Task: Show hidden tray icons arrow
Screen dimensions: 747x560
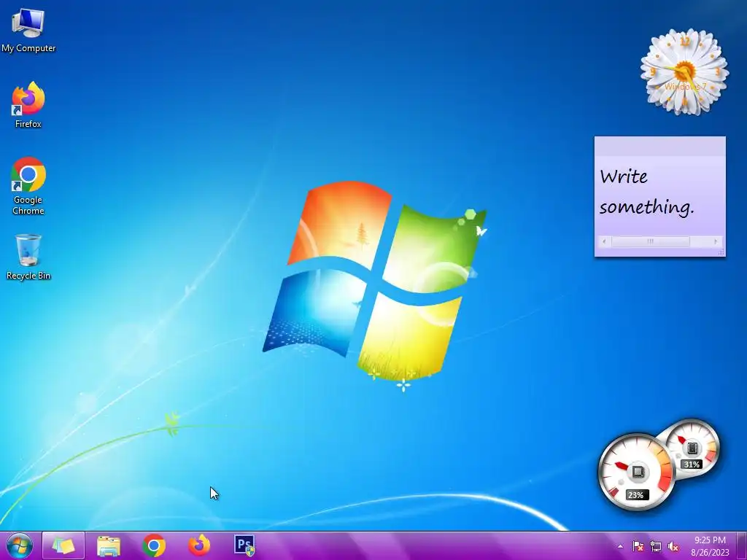Action: point(620,546)
